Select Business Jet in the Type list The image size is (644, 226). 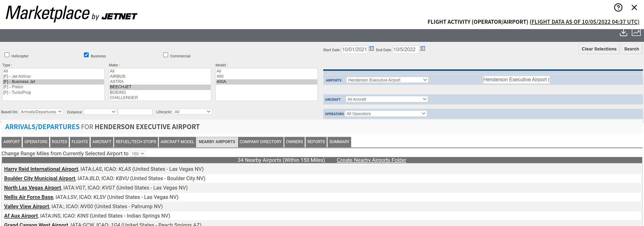[53, 82]
